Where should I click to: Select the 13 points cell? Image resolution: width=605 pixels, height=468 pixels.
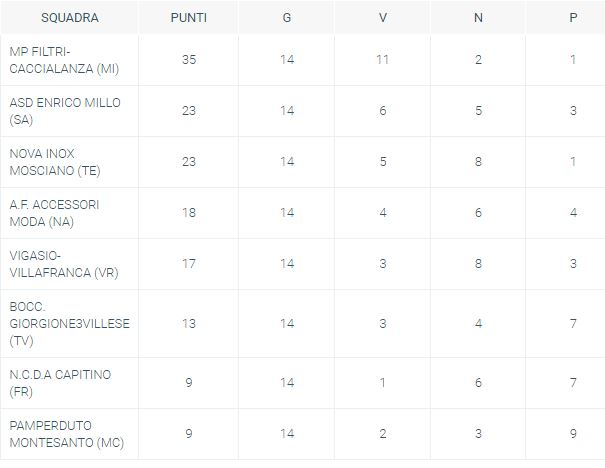click(189, 323)
